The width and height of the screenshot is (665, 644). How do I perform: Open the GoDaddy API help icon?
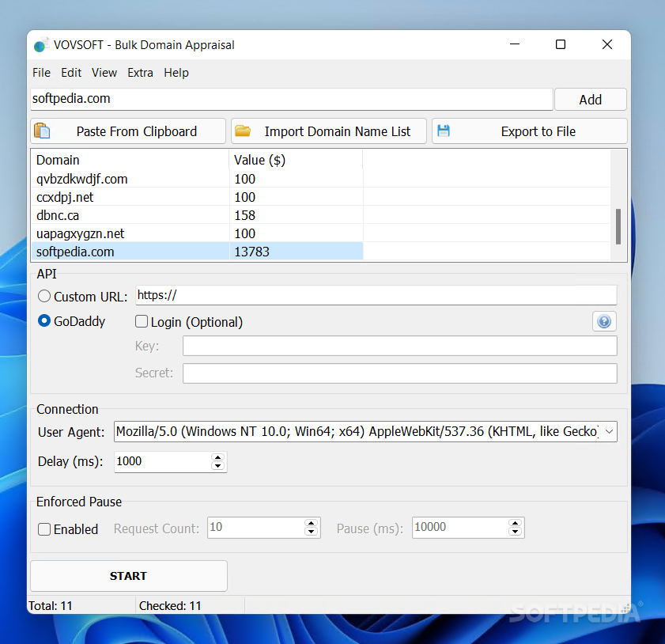click(604, 321)
